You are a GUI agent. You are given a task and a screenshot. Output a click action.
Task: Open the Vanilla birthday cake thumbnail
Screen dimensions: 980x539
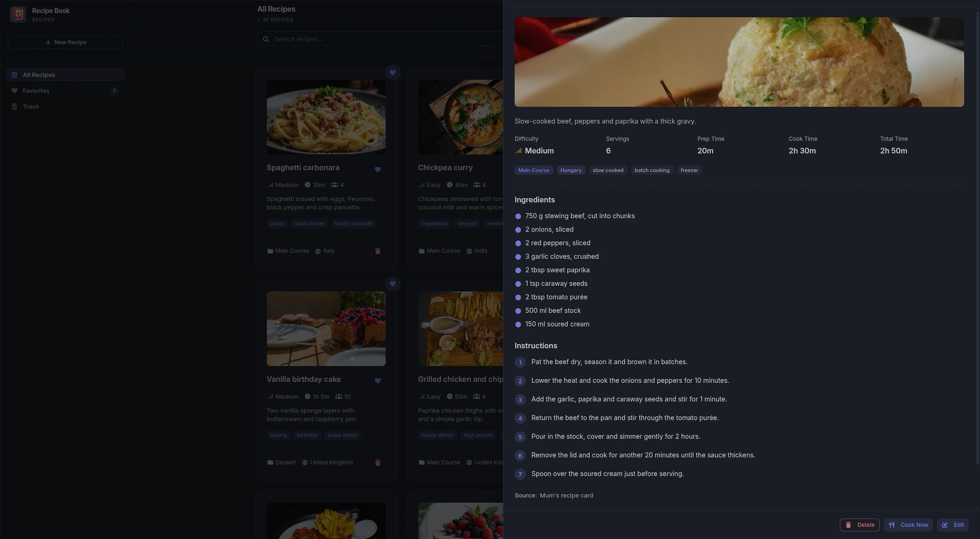click(x=326, y=329)
